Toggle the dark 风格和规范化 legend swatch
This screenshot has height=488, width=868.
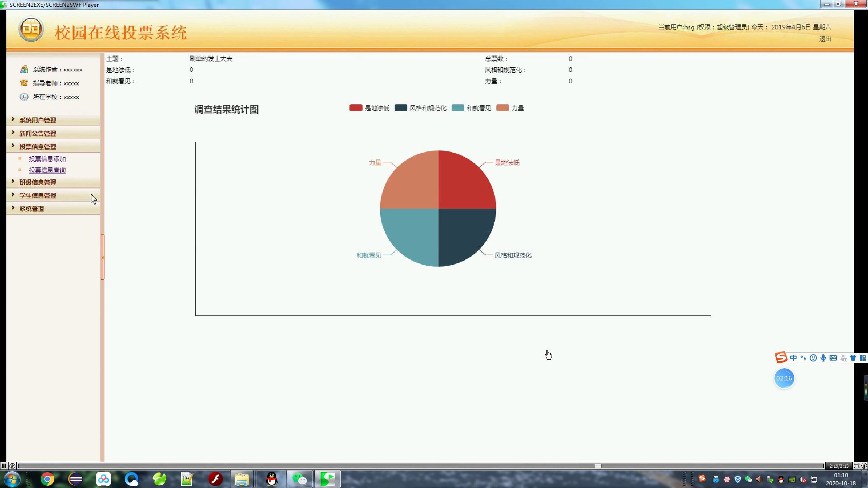tap(401, 108)
